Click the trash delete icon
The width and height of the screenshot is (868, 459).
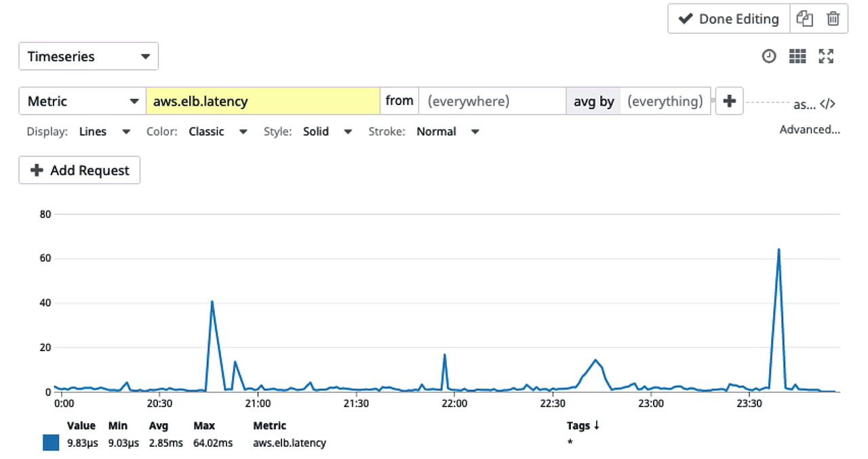coord(833,19)
